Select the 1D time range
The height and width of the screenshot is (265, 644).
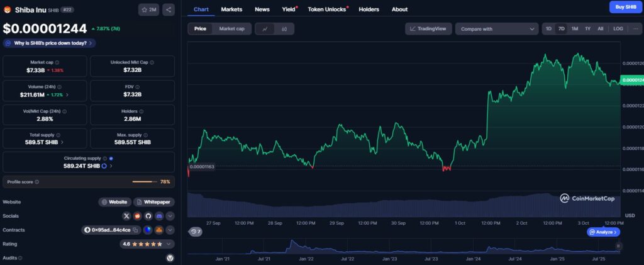point(548,29)
